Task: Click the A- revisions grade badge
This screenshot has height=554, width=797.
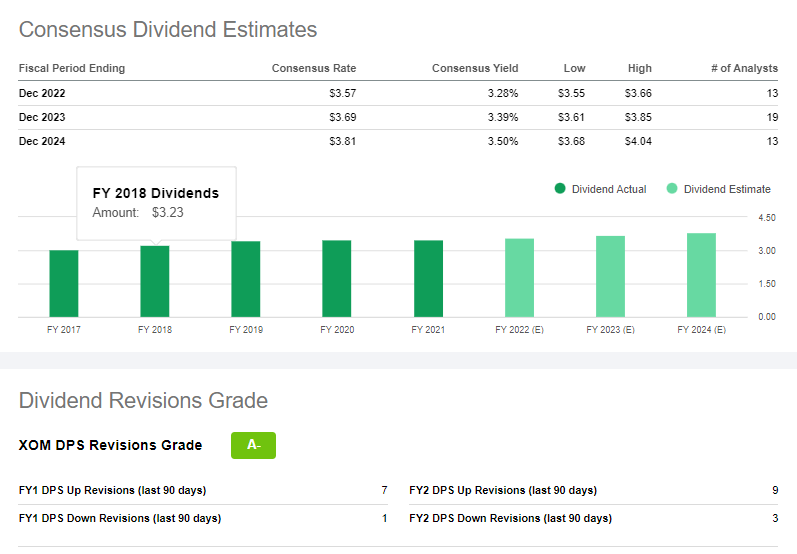Action: (253, 445)
